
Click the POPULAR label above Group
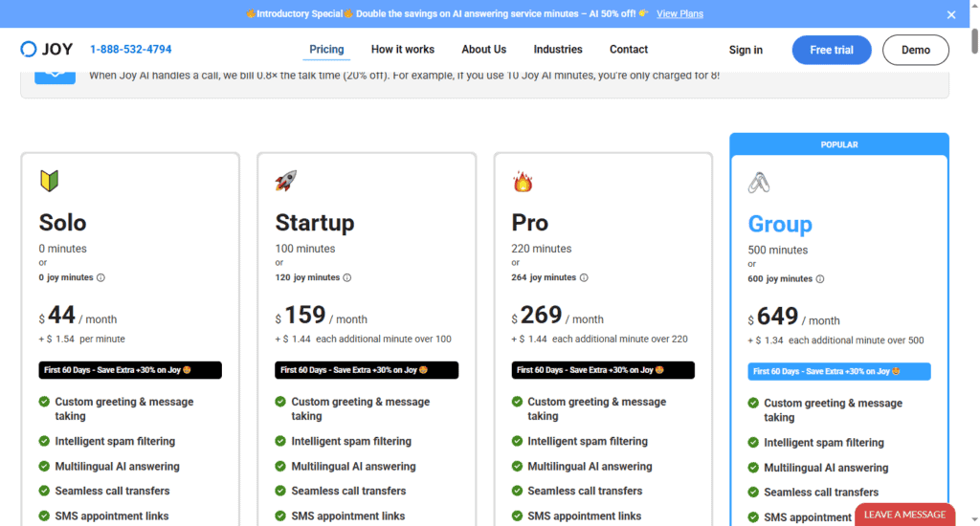point(838,144)
